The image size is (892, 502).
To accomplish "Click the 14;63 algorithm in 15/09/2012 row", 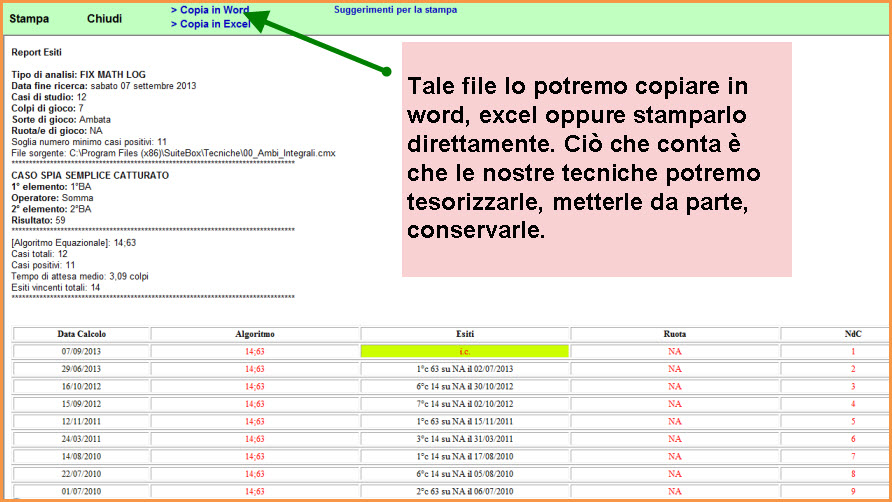I will click(255, 404).
